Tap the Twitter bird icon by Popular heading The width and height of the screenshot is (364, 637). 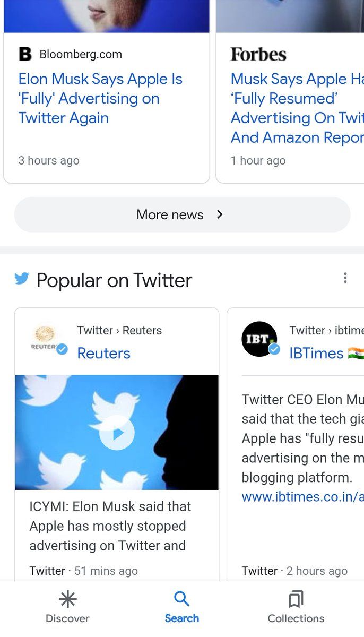(22, 278)
